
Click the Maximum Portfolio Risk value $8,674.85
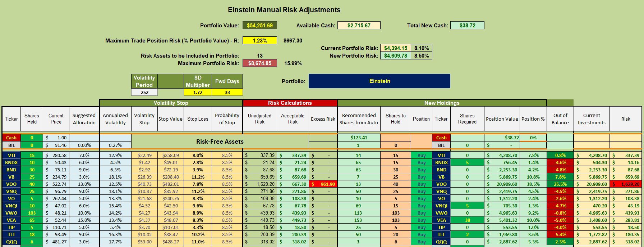tap(260, 63)
